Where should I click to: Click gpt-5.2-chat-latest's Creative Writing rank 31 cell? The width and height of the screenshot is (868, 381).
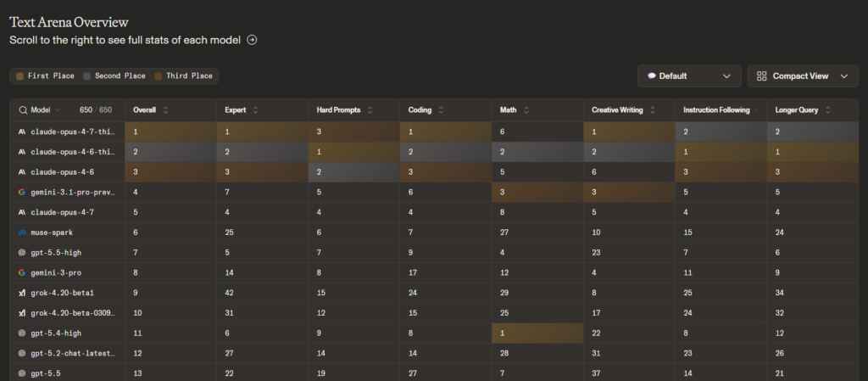tap(630, 353)
